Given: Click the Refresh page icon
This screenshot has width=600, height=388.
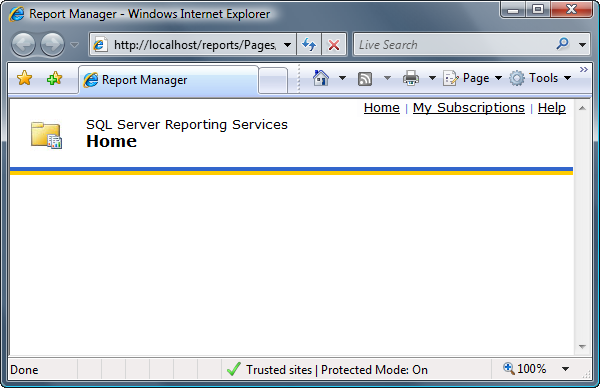Looking at the screenshot, I should click(x=309, y=45).
